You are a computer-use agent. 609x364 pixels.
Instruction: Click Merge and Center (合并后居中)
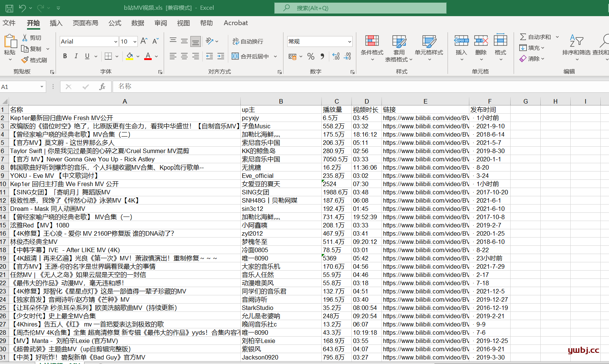[250, 56]
